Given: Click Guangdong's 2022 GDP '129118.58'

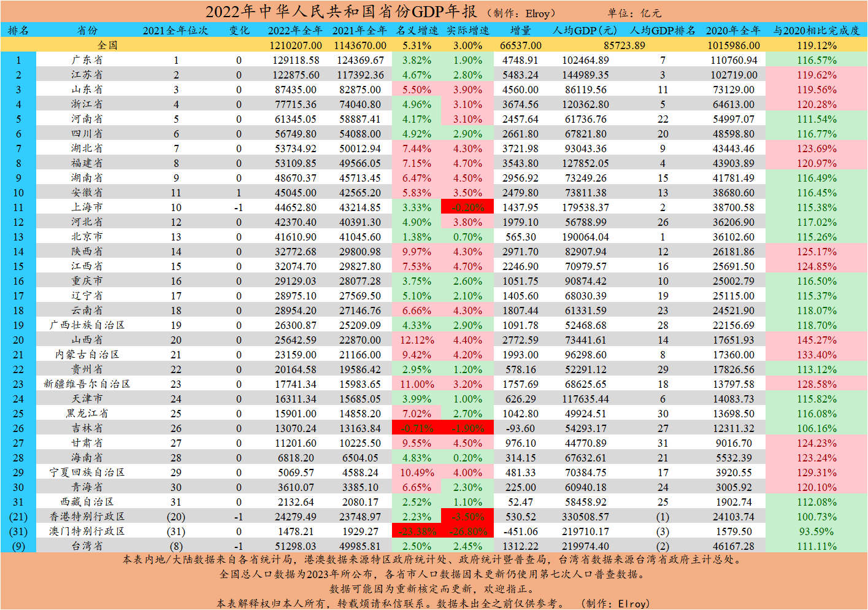Looking at the screenshot, I should [297, 60].
